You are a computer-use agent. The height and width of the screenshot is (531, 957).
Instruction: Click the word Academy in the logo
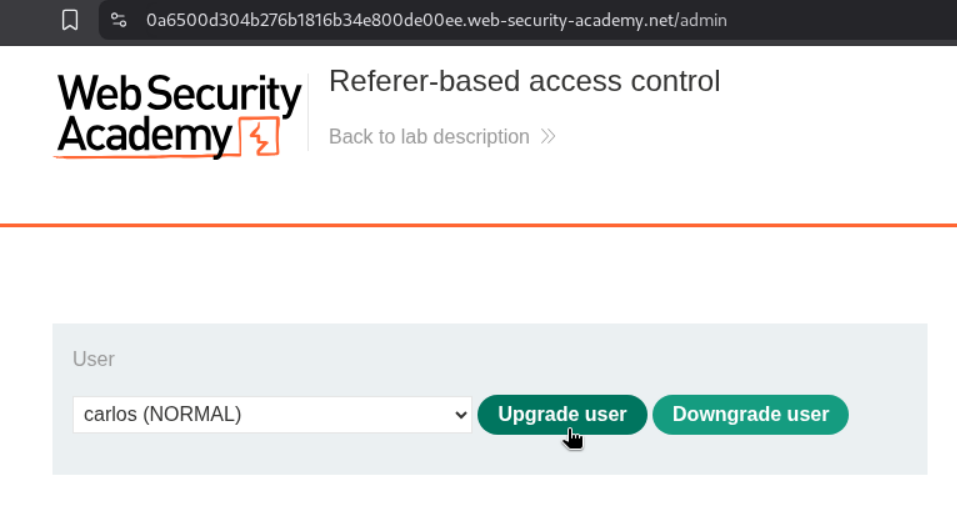144,136
